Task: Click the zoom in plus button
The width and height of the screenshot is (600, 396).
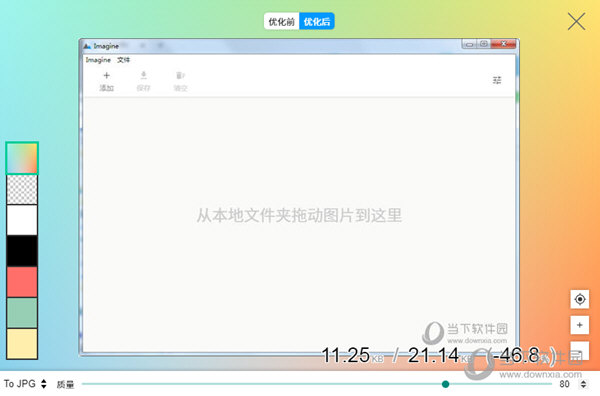Action: click(x=580, y=325)
